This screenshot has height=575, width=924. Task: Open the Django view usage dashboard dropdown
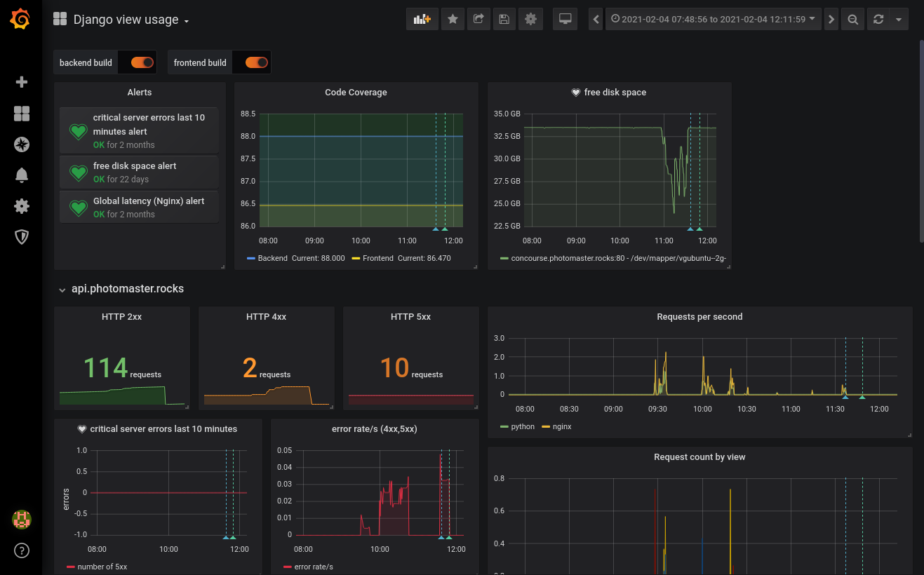[x=131, y=20]
